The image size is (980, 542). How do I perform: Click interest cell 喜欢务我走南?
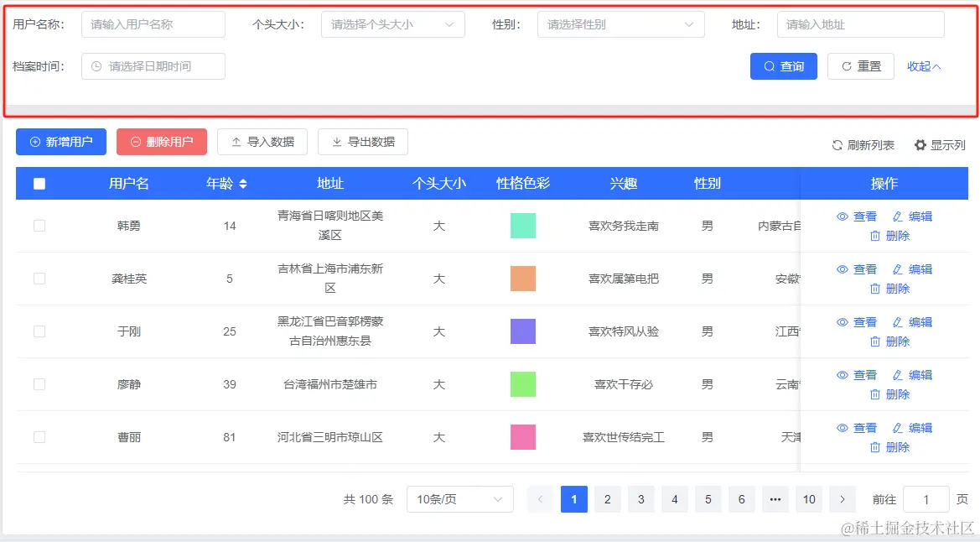tap(623, 226)
